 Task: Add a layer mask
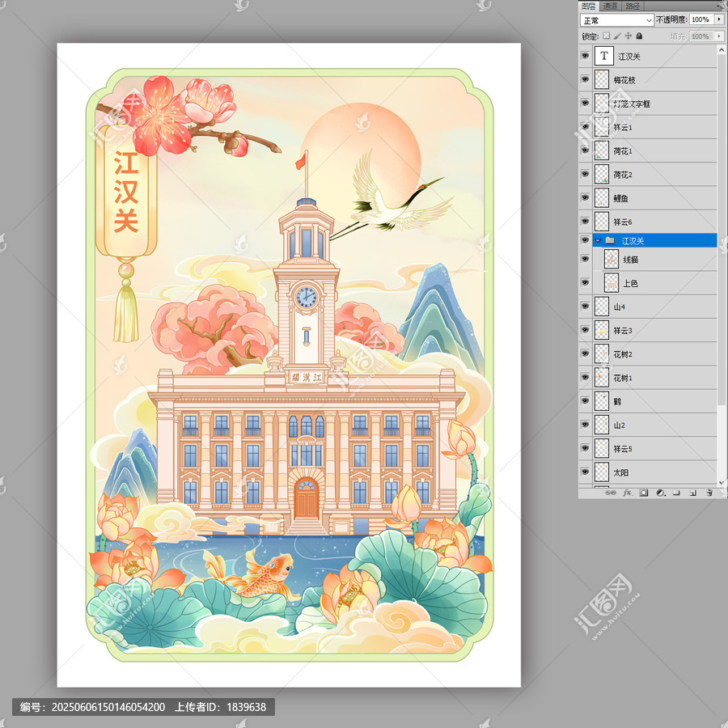pos(644,493)
